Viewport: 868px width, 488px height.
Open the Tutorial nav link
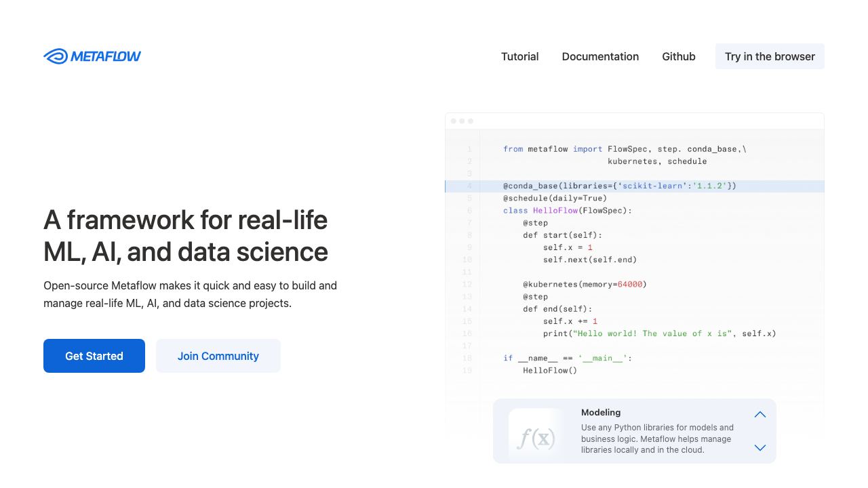[520, 56]
